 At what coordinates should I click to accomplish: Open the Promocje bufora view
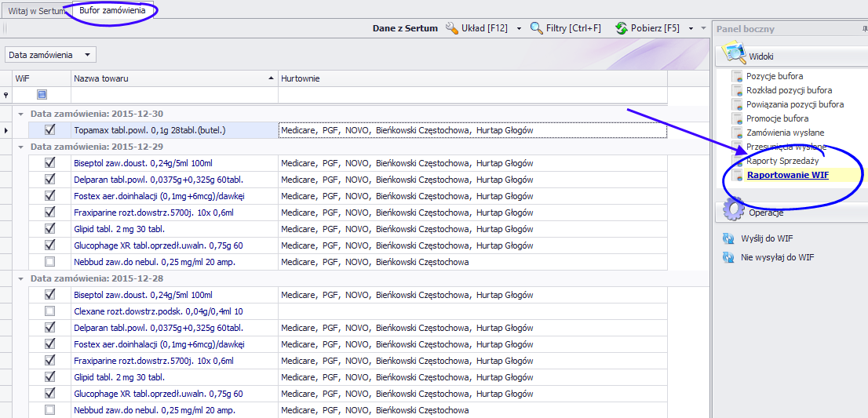coord(777,118)
